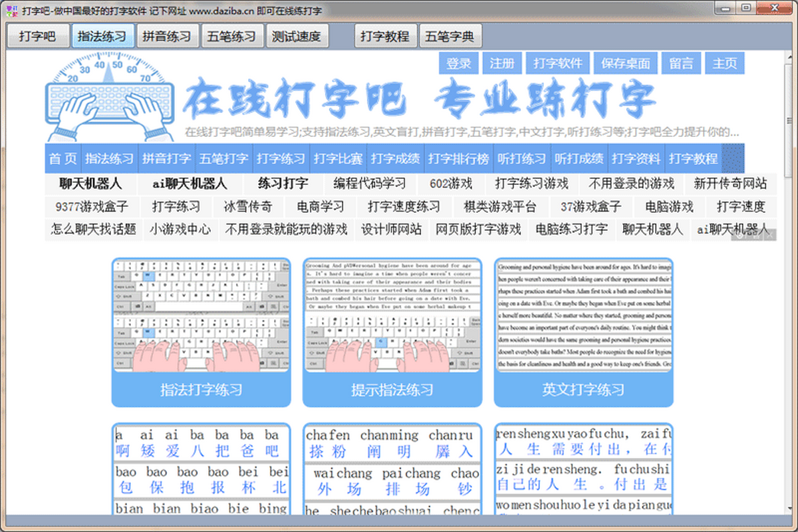Open the 打字软件 link button
Screen dimensions: 798x532
pyautogui.click(x=558, y=63)
